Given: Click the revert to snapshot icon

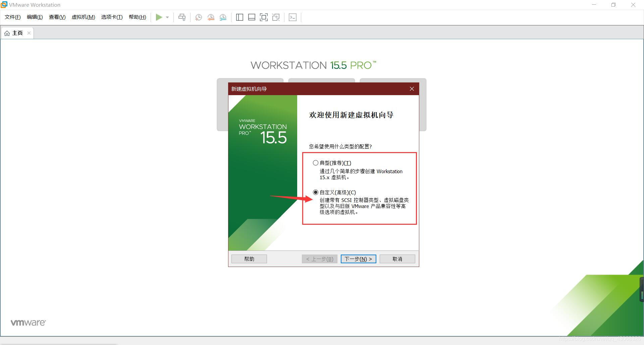Looking at the screenshot, I should click(211, 17).
